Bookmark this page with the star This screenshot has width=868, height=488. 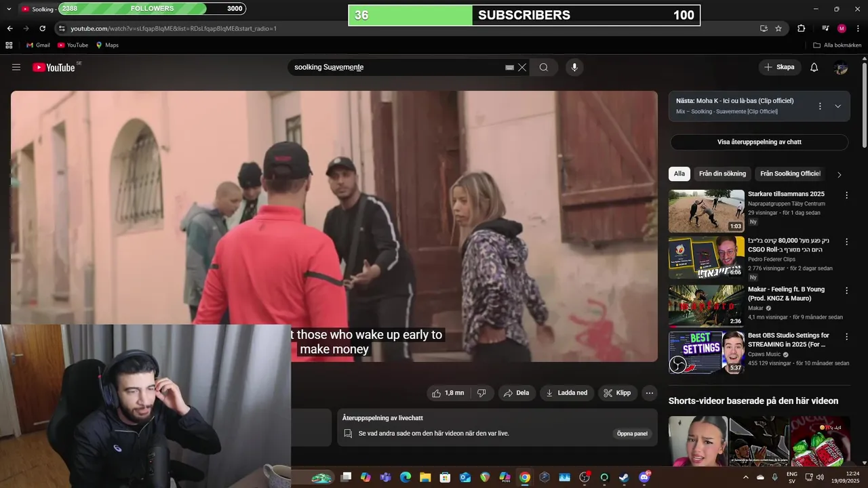point(778,28)
